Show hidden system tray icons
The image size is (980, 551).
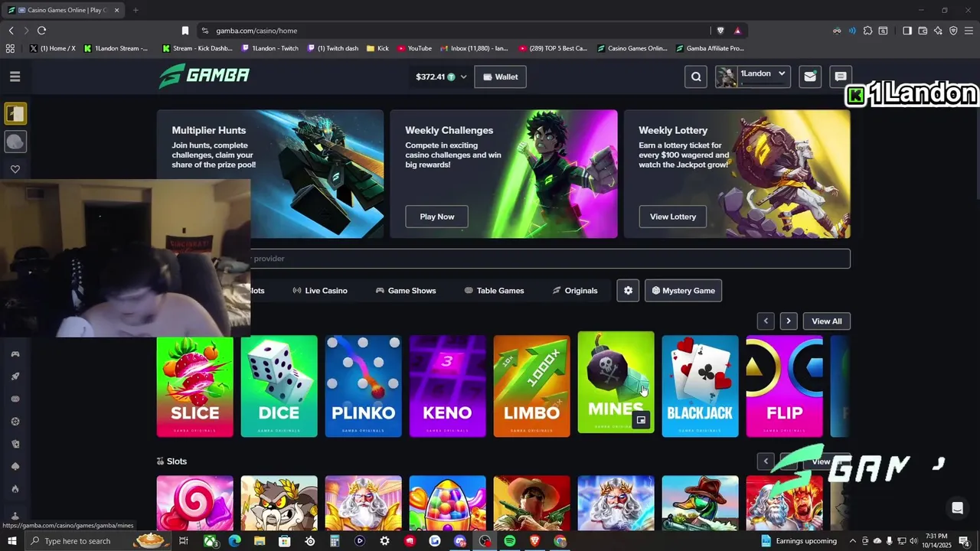pos(853,541)
